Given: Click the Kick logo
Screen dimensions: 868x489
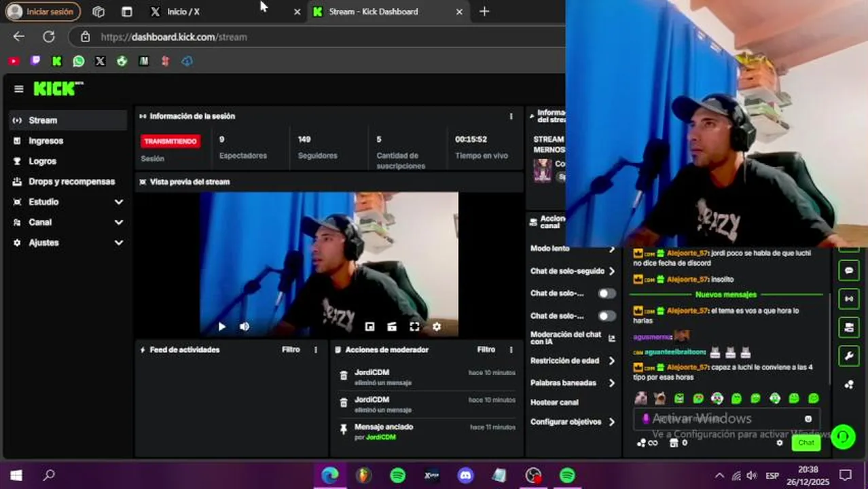Looking at the screenshot, I should pyautogui.click(x=58, y=89).
